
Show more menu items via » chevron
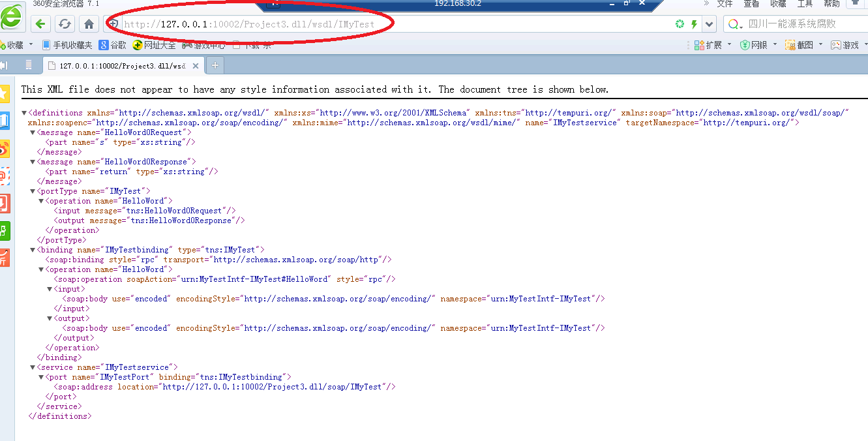click(x=706, y=3)
